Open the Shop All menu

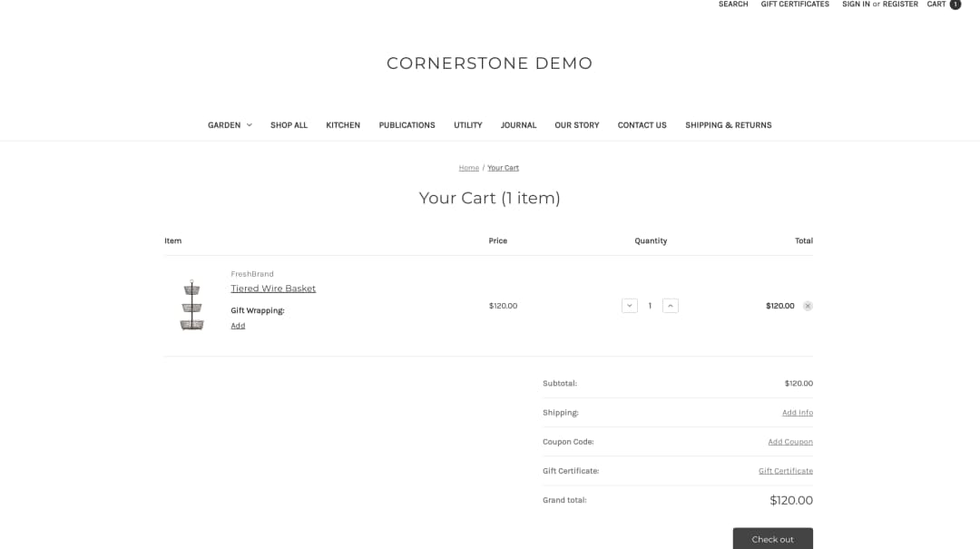tap(289, 125)
